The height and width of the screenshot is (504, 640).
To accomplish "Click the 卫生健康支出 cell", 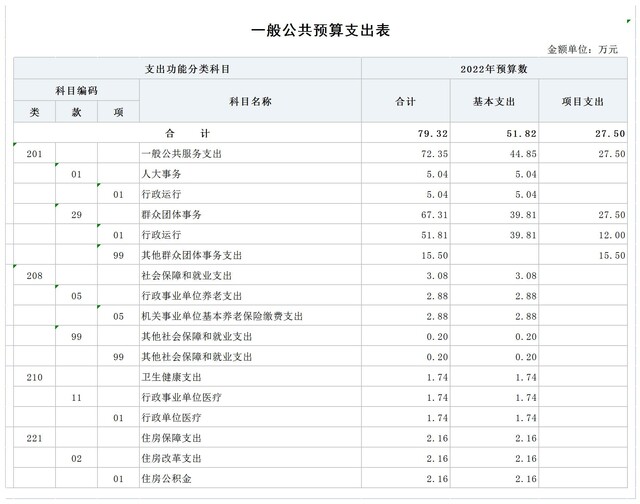I will tap(172, 377).
